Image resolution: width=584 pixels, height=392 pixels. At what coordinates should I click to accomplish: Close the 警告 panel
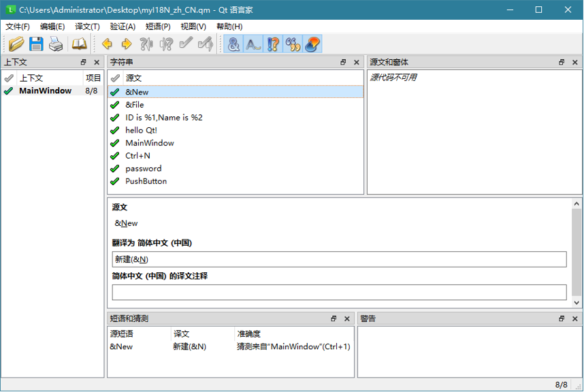[x=575, y=318]
